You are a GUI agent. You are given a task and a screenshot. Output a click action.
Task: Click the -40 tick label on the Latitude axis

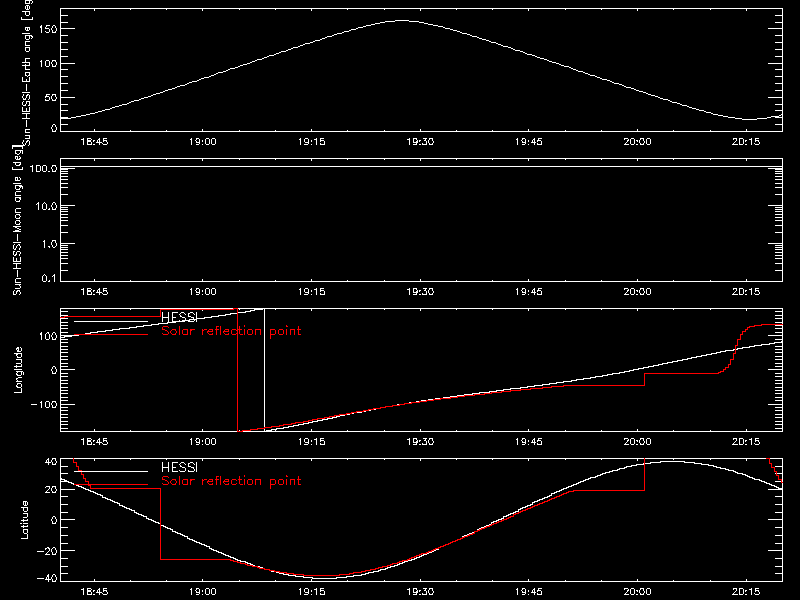coord(47,578)
